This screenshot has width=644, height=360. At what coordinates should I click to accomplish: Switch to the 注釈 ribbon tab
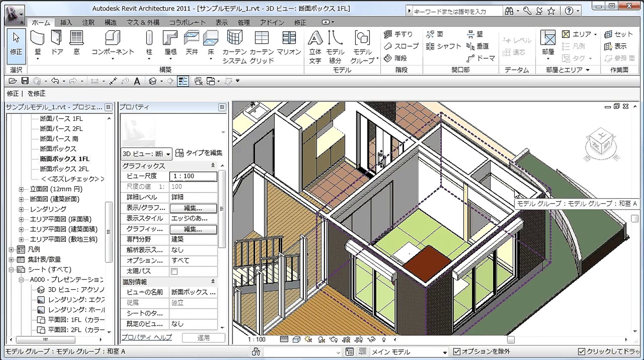(88, 22)
